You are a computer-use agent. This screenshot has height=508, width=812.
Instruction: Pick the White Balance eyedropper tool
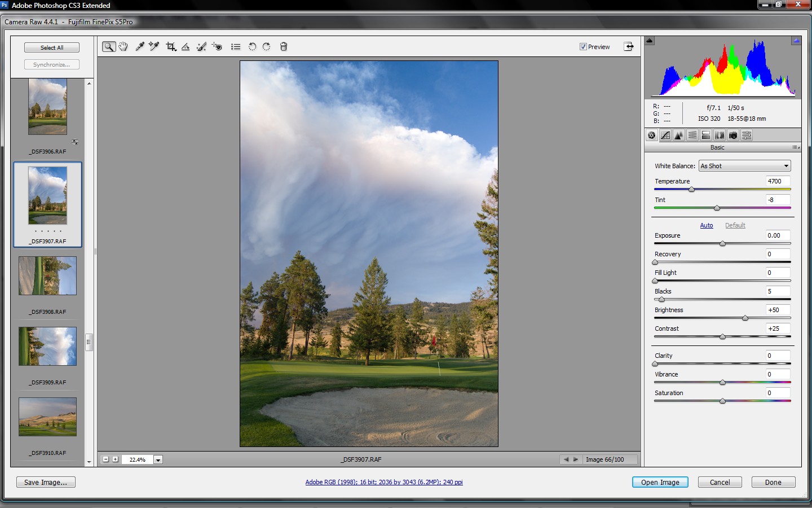(139, 47)
